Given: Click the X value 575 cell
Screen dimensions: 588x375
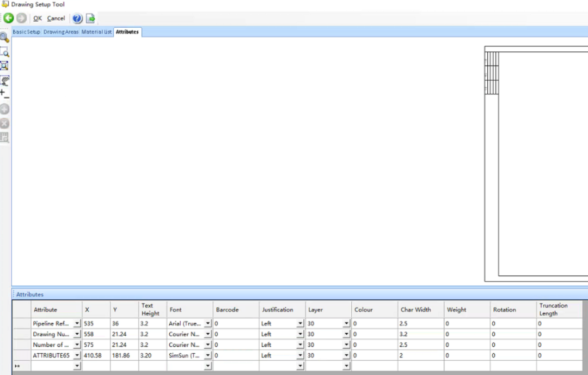Looking at the screenshot, I should pos(96,344).
